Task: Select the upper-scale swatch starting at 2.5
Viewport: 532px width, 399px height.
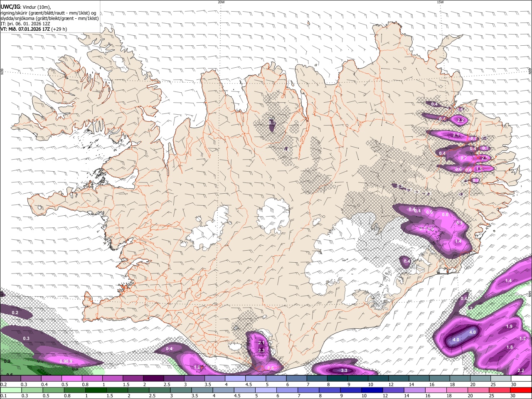Action: (174, 378)
